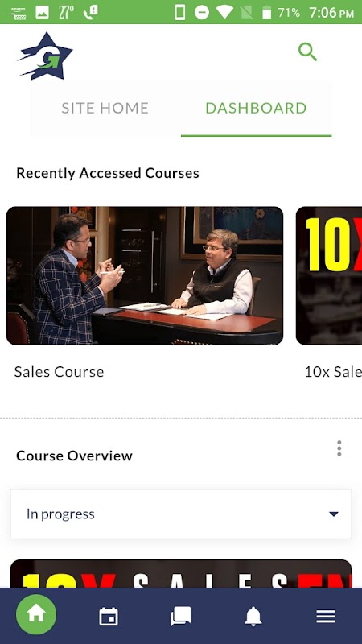Click the dropdown arrow beside In progress

pyautogui.click(x=334, y=514)
